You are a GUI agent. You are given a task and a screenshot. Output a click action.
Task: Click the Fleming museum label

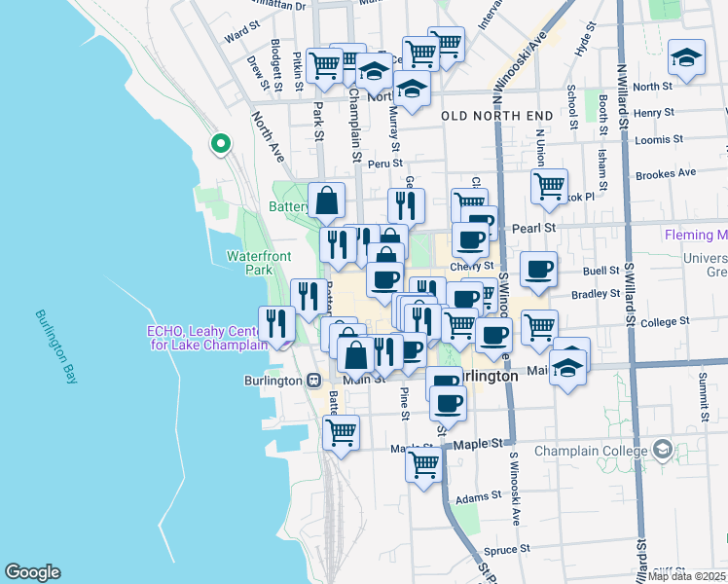(x=696, y=235)
